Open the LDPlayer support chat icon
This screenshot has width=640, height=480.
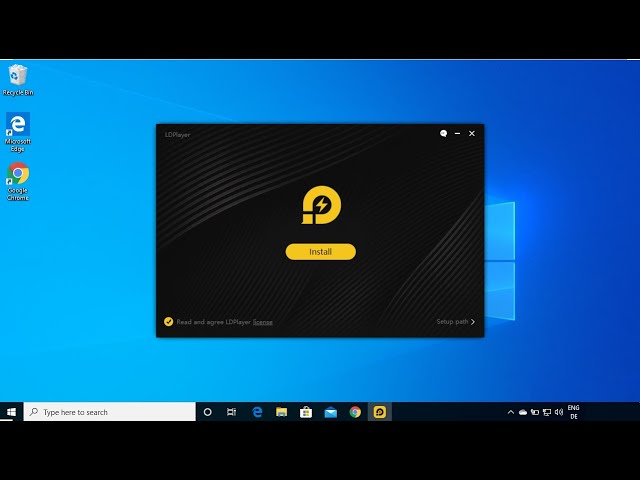(443, 133)
